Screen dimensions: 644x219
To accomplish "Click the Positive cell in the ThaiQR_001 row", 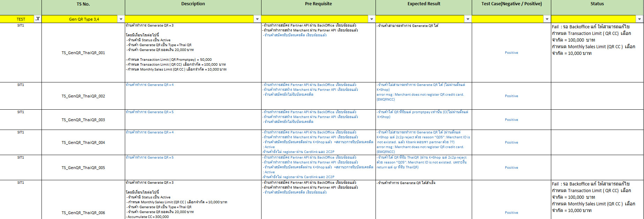I will click(x=511, y=53).
